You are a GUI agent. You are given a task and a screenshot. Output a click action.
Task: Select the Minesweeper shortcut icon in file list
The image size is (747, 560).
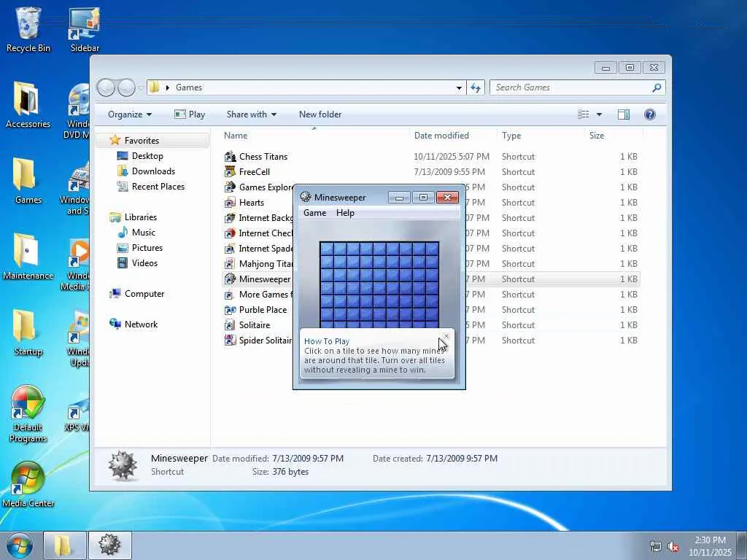click(230, 279)
